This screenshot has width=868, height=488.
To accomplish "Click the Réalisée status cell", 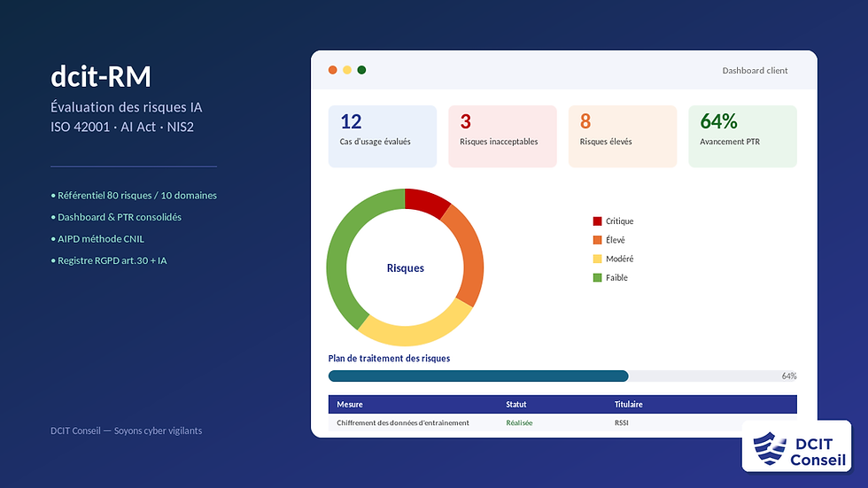I will (x=519, y=422).
